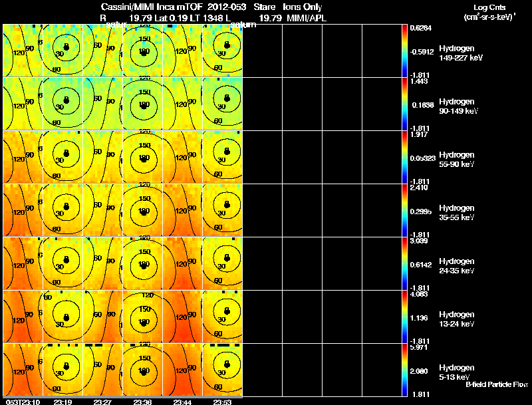The image size is (532, 405).
Task: Click the 23:53 time label on the axis
Action: point(222,402)
